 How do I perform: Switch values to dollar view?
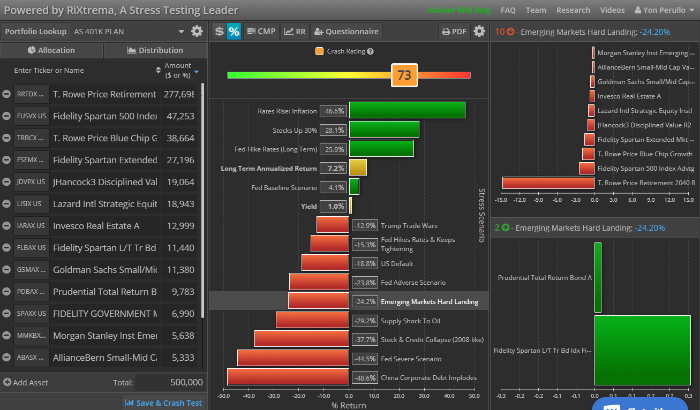click(219, 31)
